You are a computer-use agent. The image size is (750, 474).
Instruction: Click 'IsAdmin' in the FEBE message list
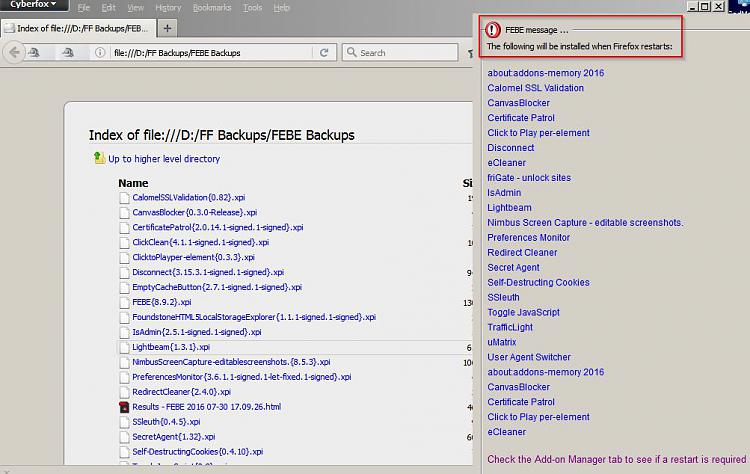[x=504, y=193]
